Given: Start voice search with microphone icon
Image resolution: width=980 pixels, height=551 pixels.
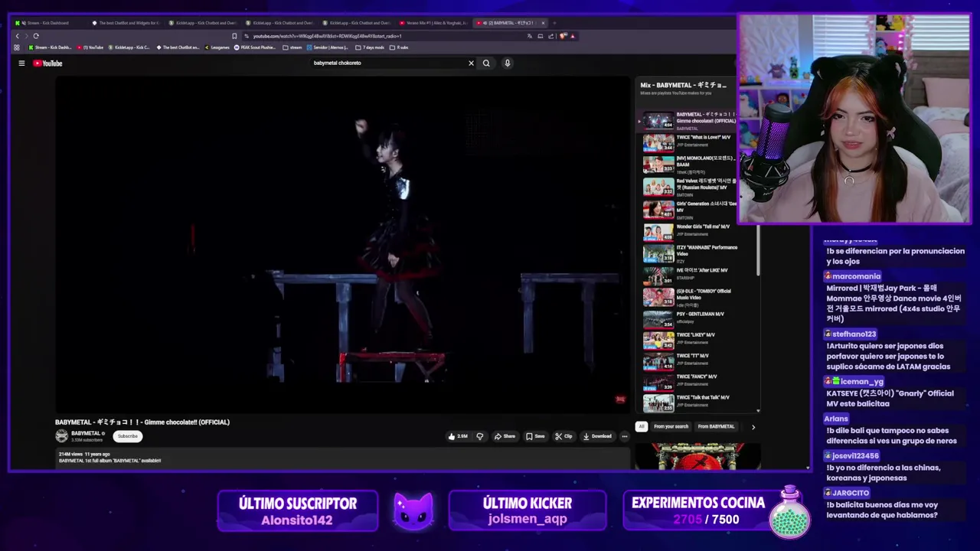Looking at the screenshot, I should tap(507, 64).
